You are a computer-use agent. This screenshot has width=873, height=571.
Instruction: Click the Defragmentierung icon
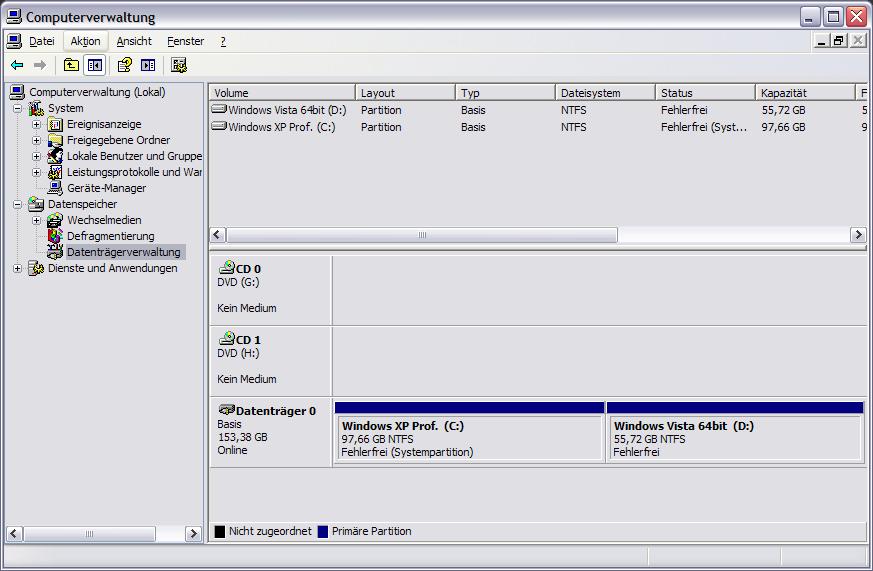click(55, 236)
